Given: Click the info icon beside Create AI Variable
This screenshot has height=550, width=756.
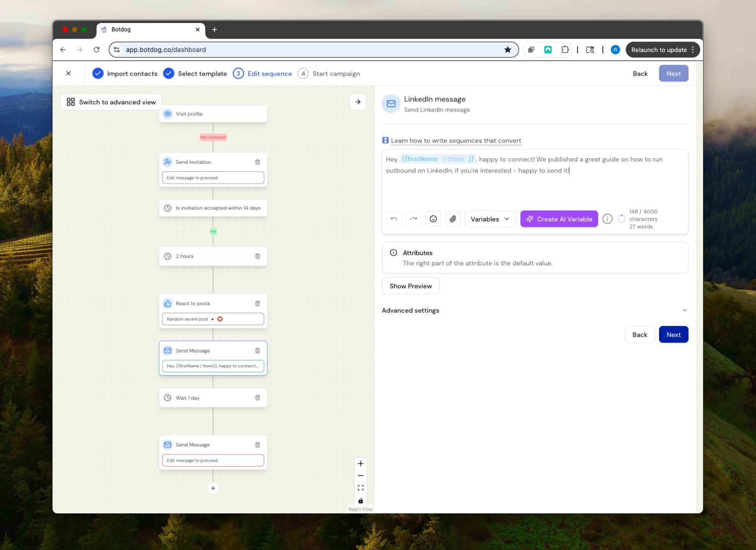Looking at the screenshot, I should tap(607, 219).
